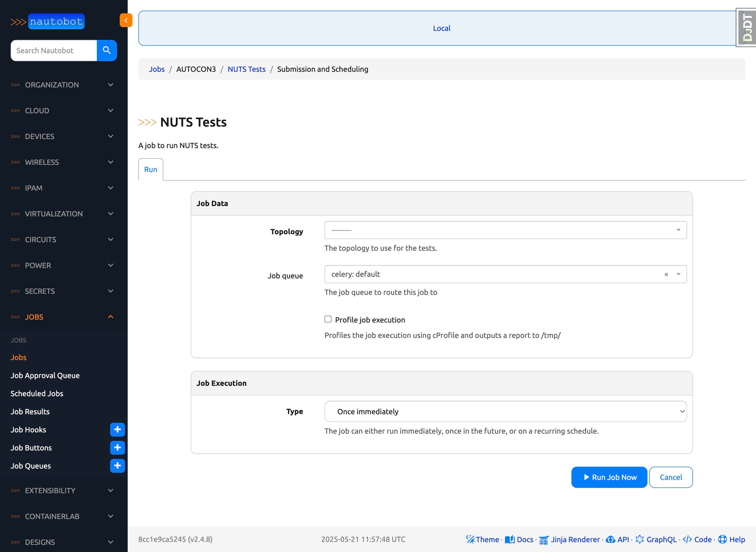Screen dimensions: 756x552
Task: Open the Theme link in footer
Action: [487, 540]
